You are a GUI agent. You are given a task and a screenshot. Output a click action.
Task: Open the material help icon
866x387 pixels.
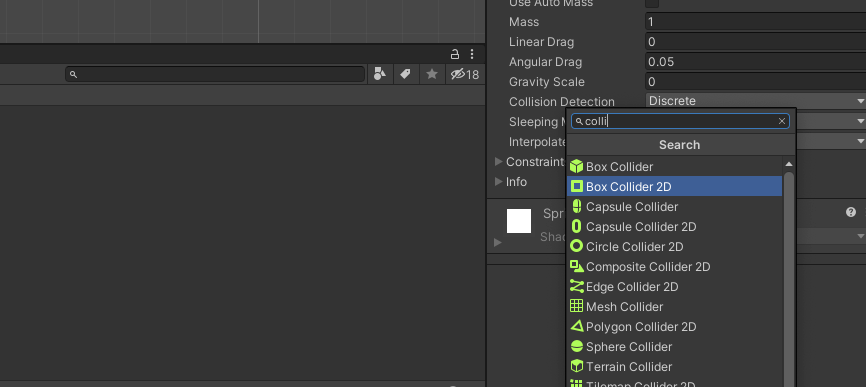(x=851, y=212)
